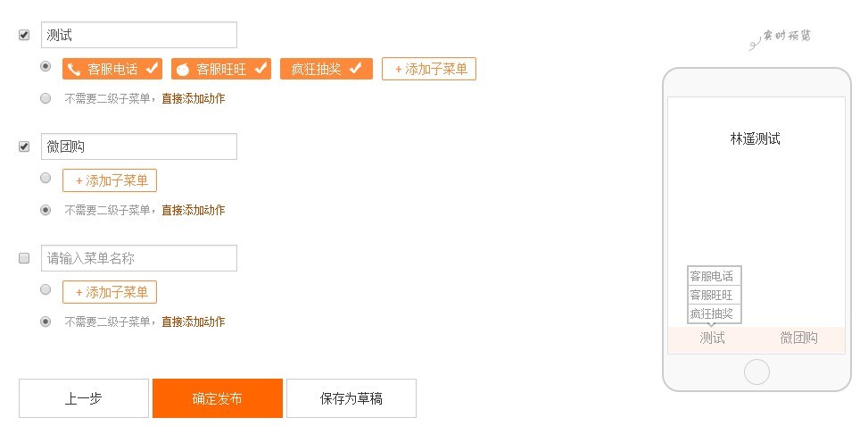
Task: Tap the phone preview home button
Action: pos(756,372)
